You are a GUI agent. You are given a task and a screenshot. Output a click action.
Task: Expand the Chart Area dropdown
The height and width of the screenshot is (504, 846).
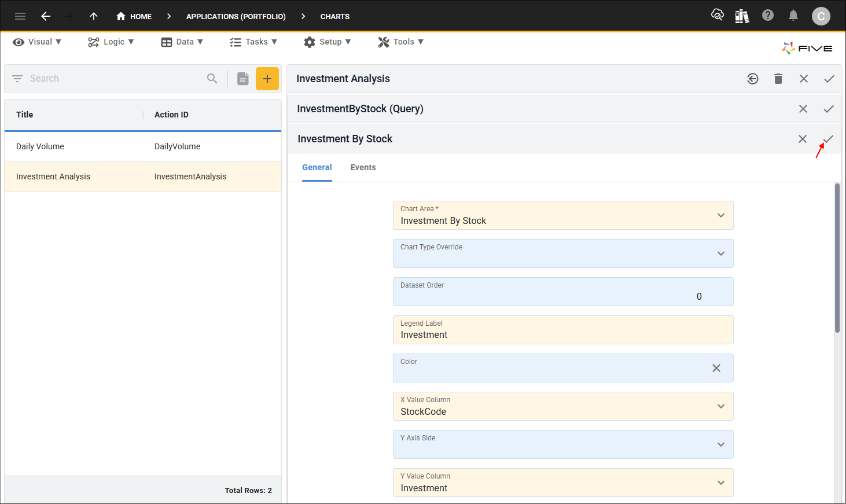(x=721, y=215)
